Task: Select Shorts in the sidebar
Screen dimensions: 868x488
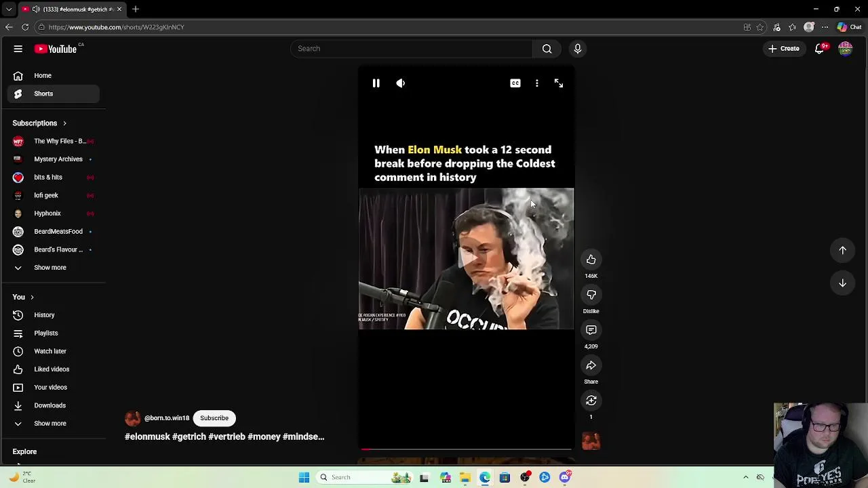Action: pos(54,94)
